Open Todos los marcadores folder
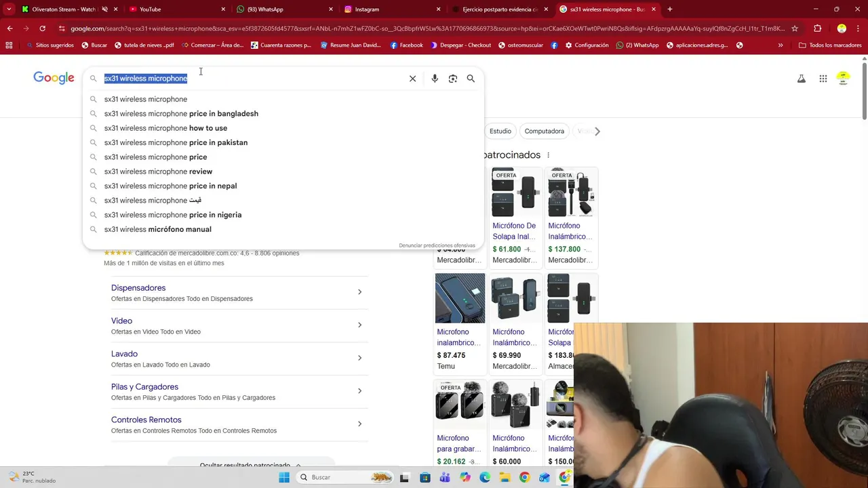The width and height of the screenshot is (868, 488). click(830, 45)
